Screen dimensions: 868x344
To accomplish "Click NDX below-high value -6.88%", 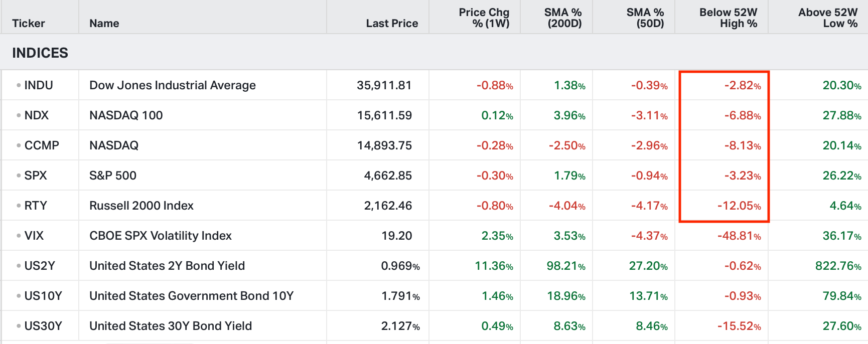I will pyautogui.click(x=743, y=115).
